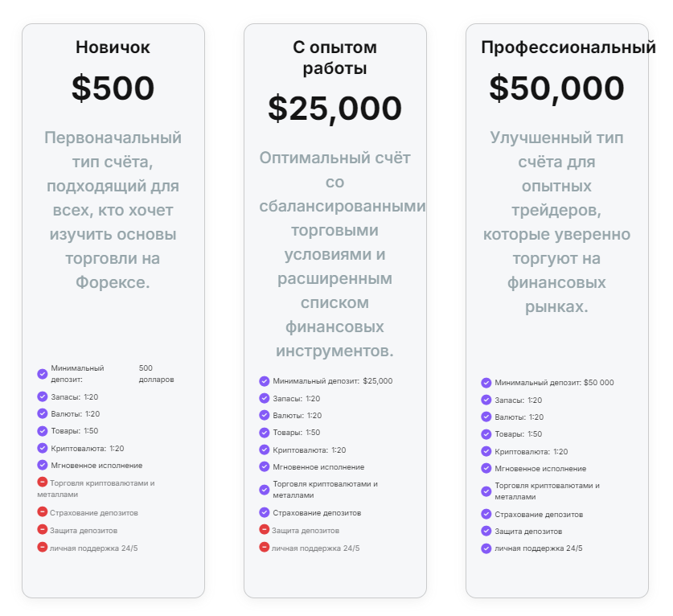
Task: Click purple check beside Профессиональный Защита депозитов
Action: pyautogui.click(x=486, y=531)
